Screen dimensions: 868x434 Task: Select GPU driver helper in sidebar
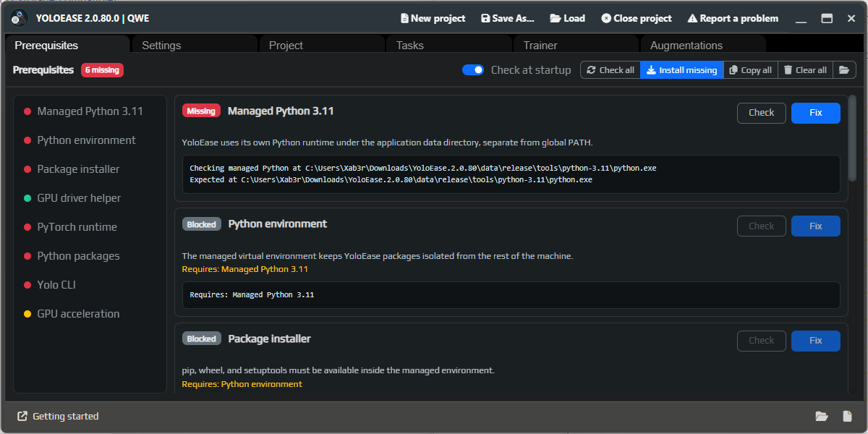click(90, 198)
